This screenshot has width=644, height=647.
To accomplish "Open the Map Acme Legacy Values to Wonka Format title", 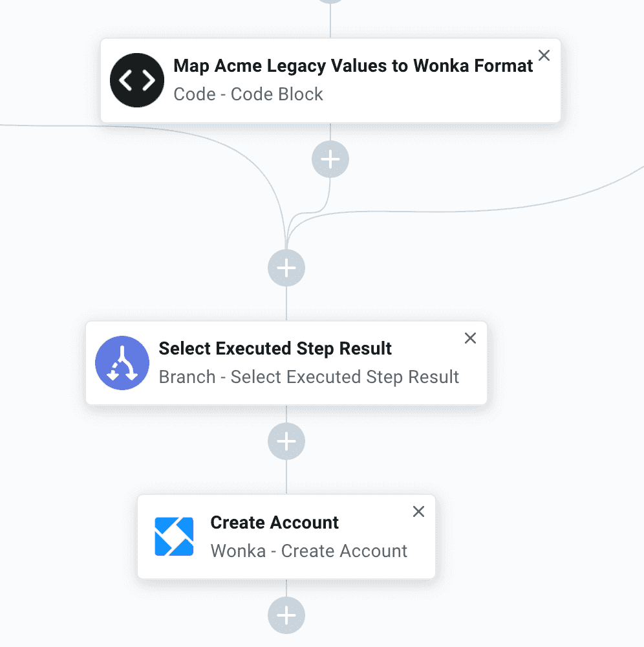I will tap(353, 66).
